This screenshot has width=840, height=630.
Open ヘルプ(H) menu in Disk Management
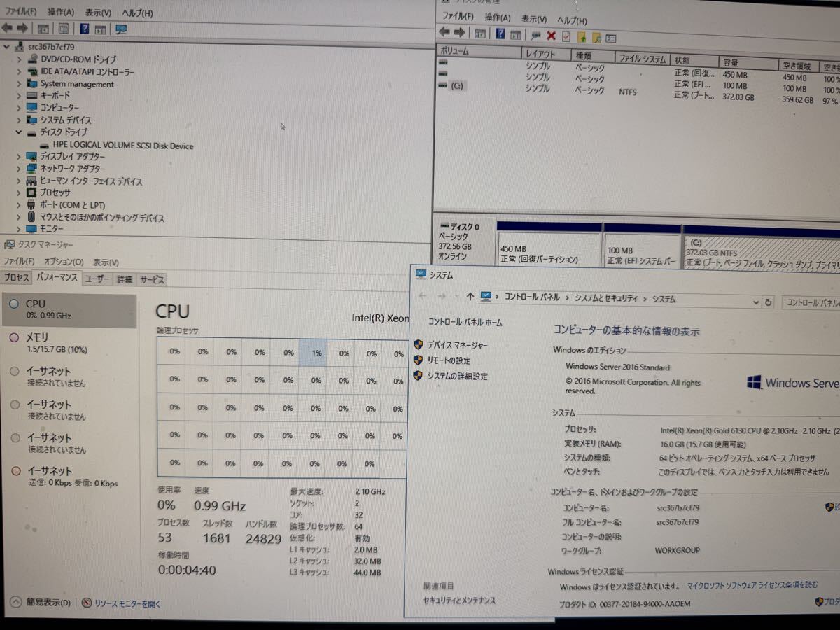(572, 20)
